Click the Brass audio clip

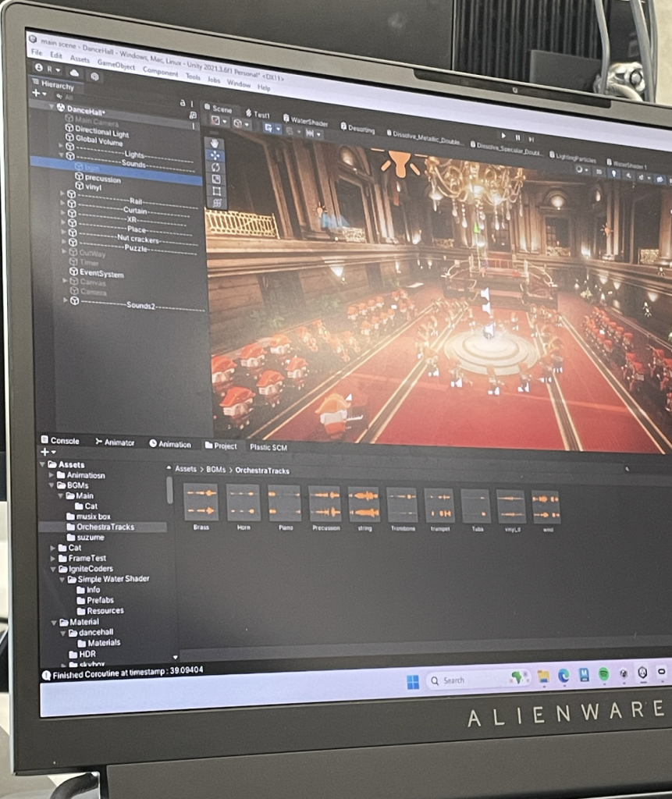tap(201, 506)
